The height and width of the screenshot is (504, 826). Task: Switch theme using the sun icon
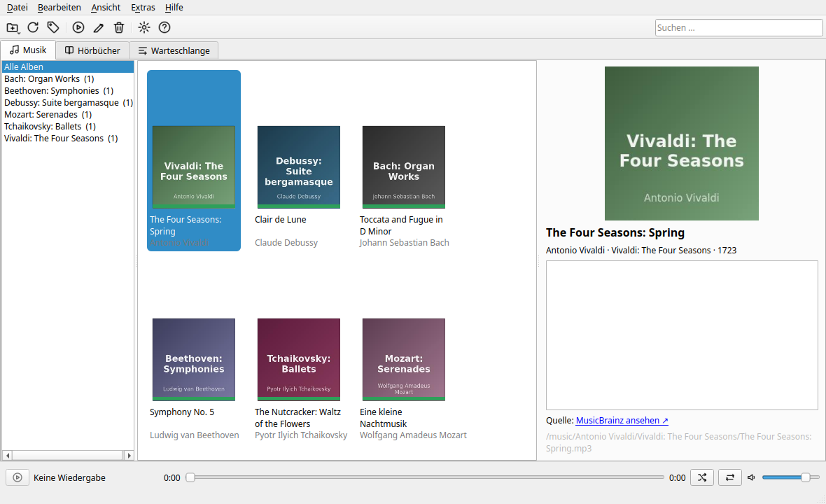(x=143, y=27)
